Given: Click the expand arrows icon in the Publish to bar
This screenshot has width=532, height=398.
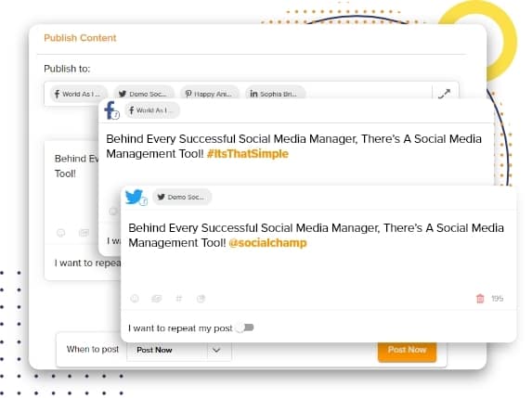Looking at the screenshot, I should click(444, 94).
